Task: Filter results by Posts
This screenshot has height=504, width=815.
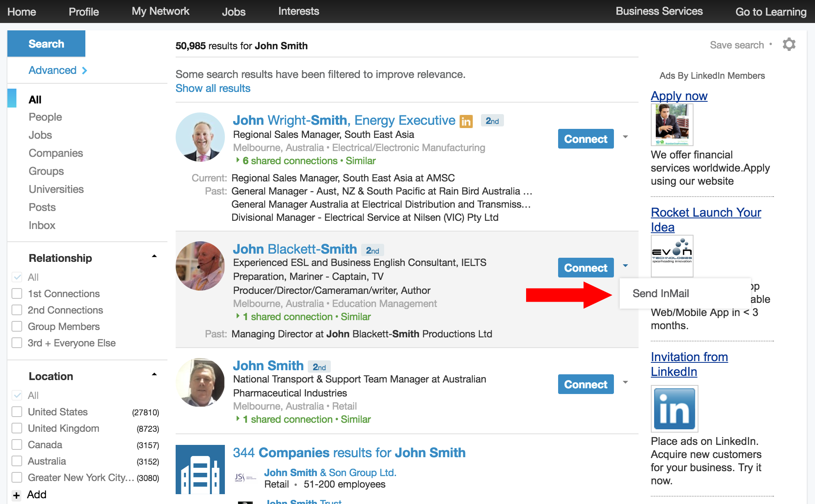Action: click(x=42, y=207)
